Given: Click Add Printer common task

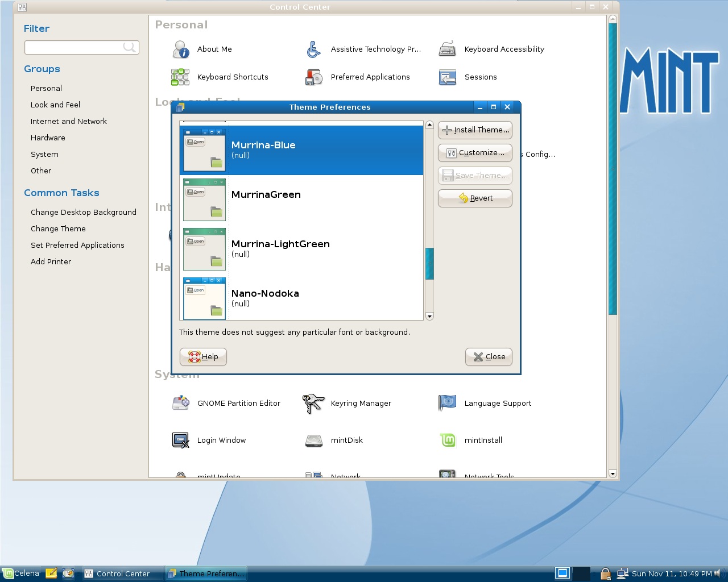Looking at the screenshot, I should tap(51, 262).
